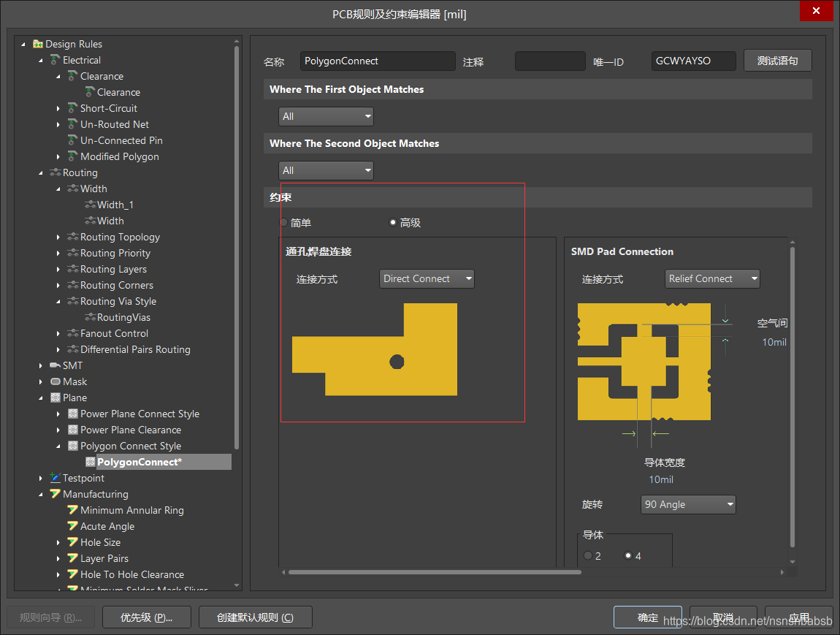Open the 90 Angle rotation dropdown
Viewport: 840px width, 635px height.
point(688,504)
